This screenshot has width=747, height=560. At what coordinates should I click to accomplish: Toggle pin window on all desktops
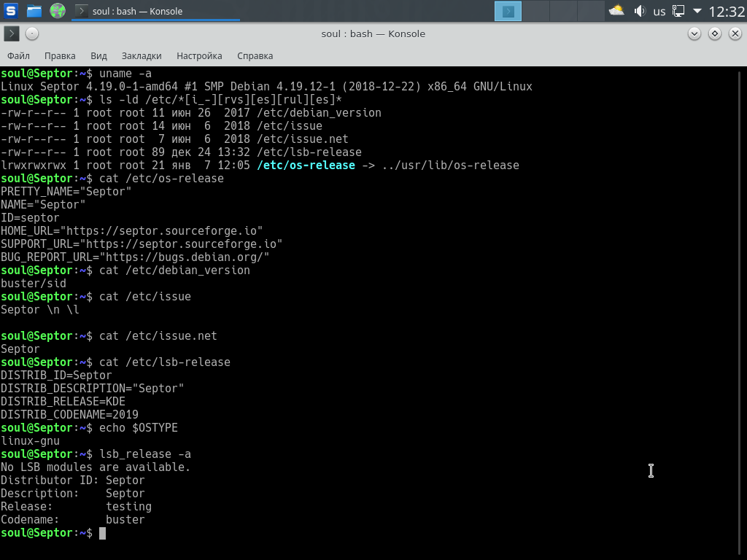coord(32,34)
